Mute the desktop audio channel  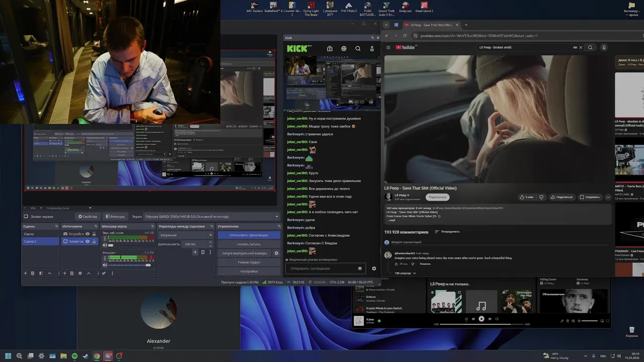105,245
